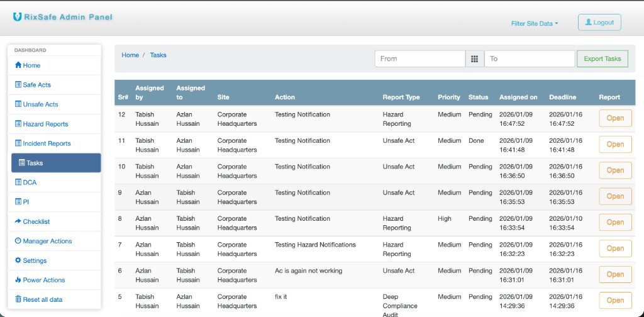Click the From date input field

coord(419,58)
